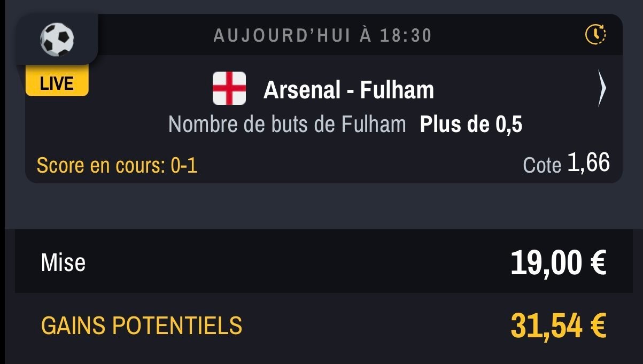Viewport: 643px width, 364px height.
Task: Click the soccer ball sport icon
Action: click(57, 39)
